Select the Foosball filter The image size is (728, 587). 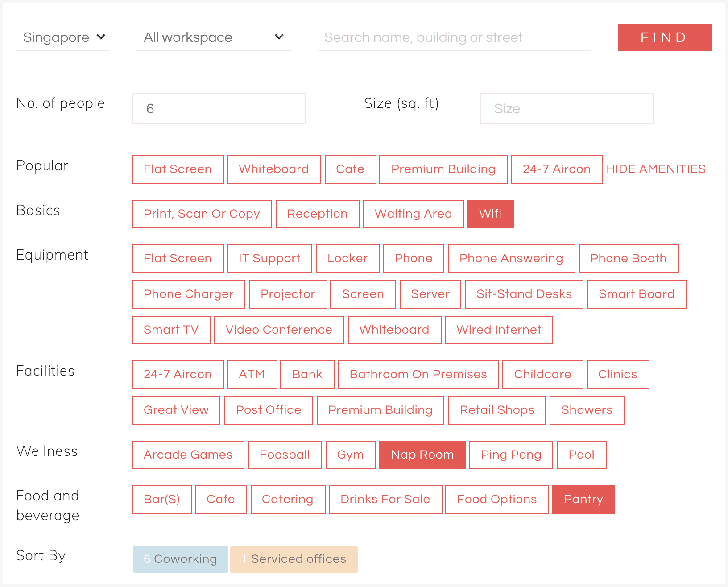tap(285, 455)
